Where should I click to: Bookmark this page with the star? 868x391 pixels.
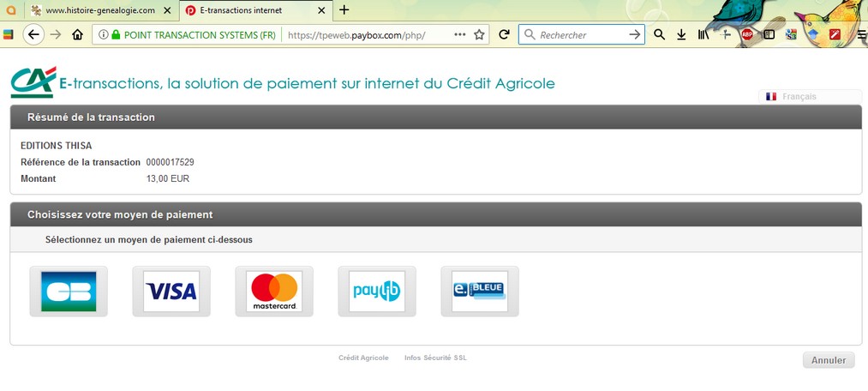coord(479,34)
